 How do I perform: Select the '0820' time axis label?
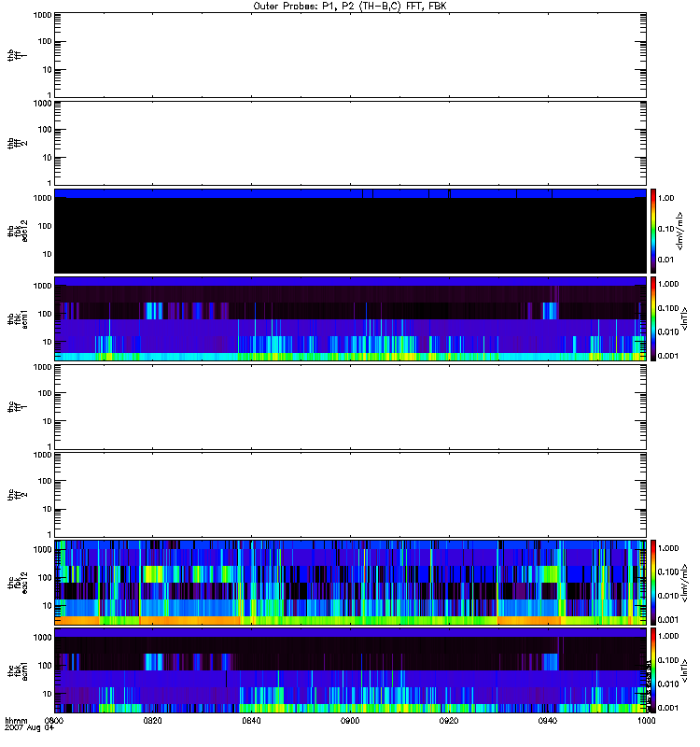152,720
